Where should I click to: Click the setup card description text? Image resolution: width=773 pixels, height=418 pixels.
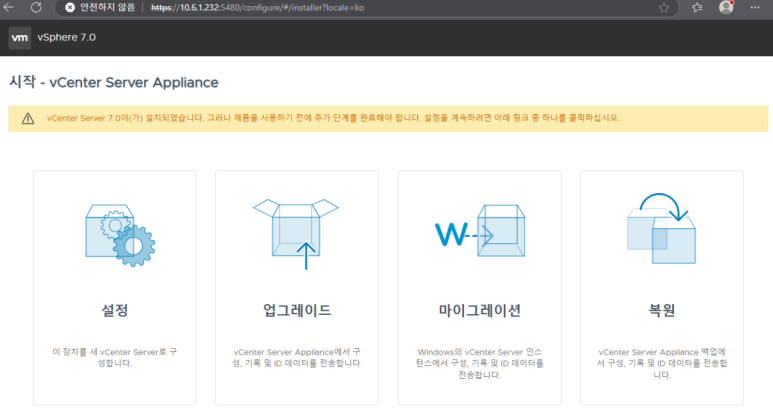tap(114, 357)
